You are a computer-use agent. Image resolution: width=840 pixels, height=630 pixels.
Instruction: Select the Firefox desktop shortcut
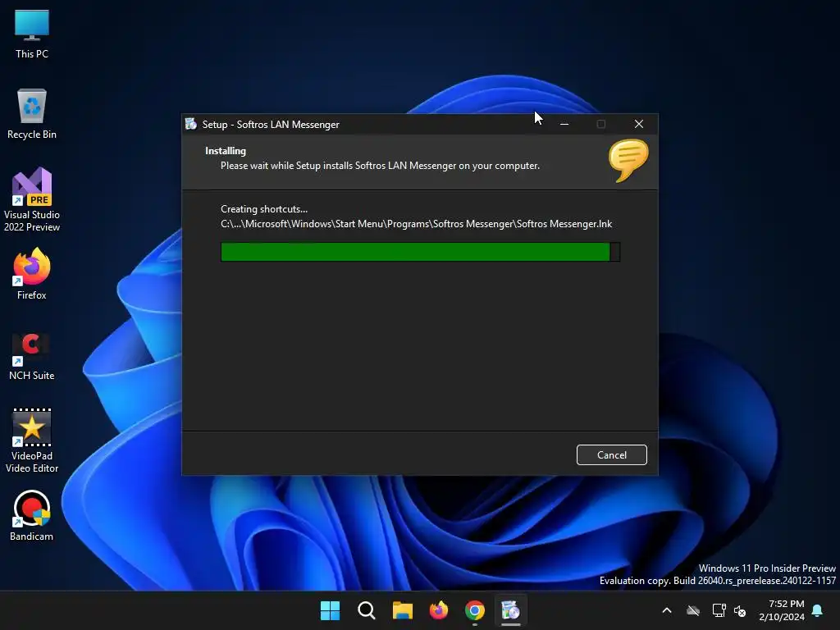(x=32, y=274)
